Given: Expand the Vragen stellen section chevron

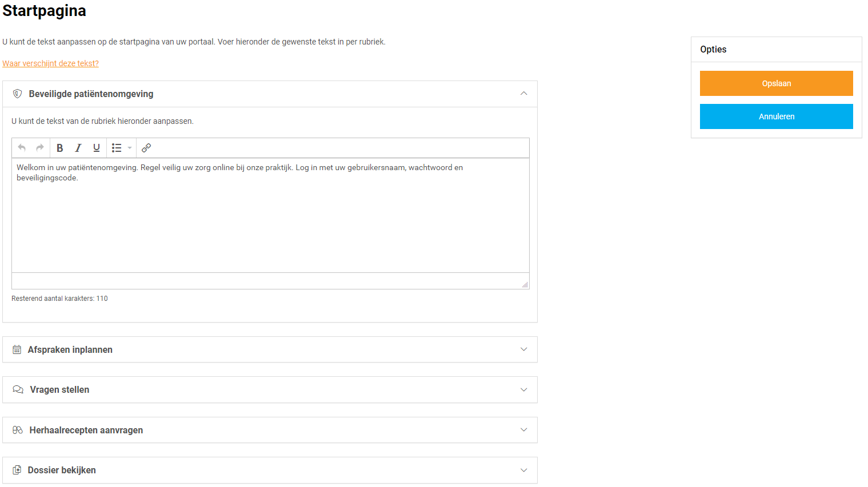Looking at the screenshot, I should (523, 389).
